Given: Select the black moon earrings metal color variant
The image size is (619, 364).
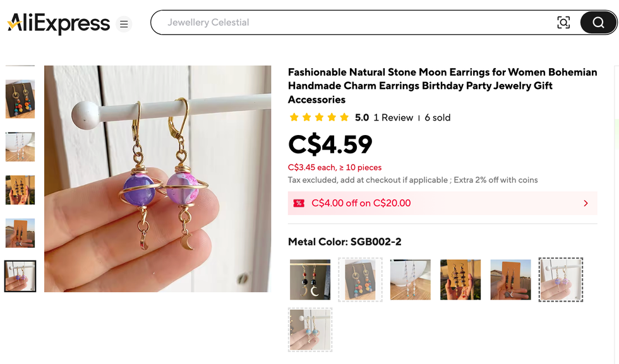Looking at the screenshot, I should pyautogui.click(x=309, y=279).
